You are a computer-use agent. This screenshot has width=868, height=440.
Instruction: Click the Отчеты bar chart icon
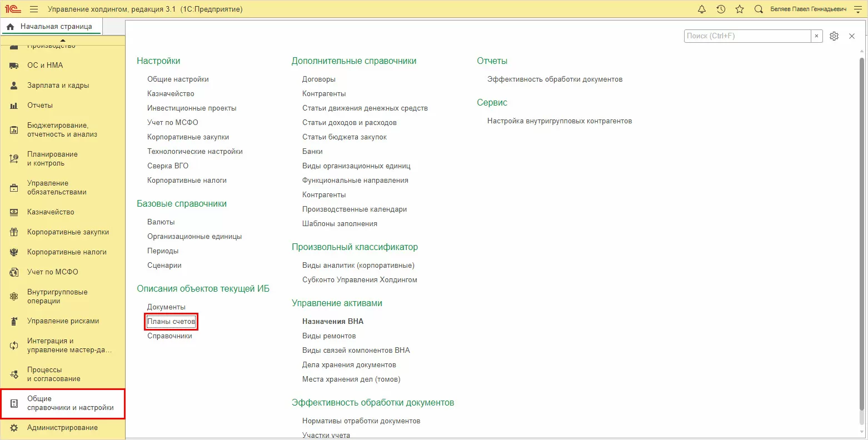pos(14,106)
